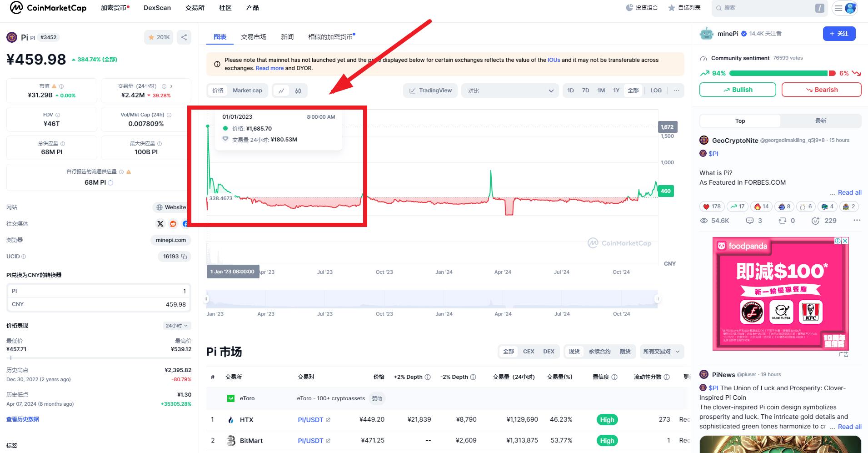Copy the UCID 16193 value

point(184,257)
